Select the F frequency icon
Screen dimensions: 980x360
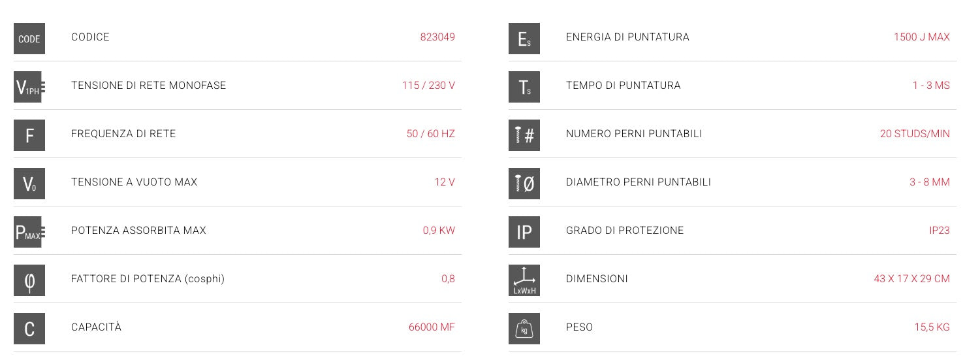click(x=29, y=135)
